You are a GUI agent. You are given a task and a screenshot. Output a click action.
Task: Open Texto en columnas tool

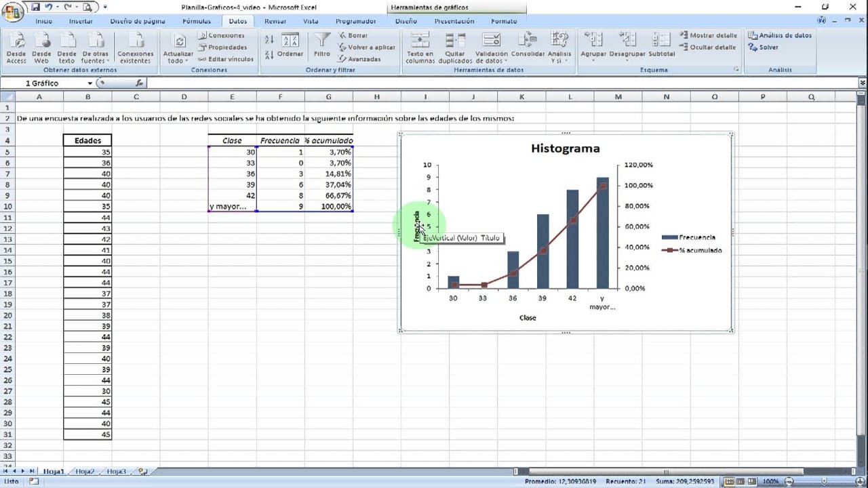pyautogui.click(x=420, y=49)
